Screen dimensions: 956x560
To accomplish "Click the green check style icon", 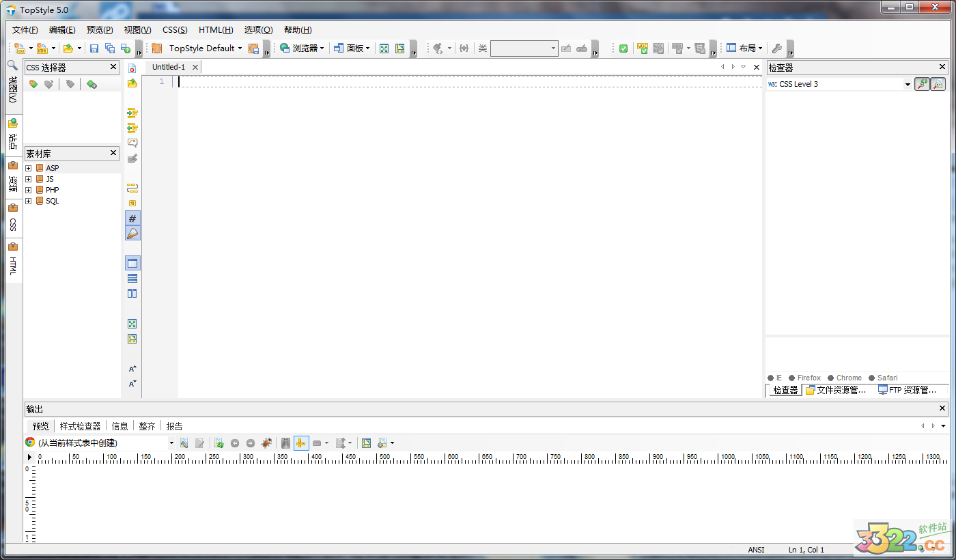I will click(x=623, y=48).
